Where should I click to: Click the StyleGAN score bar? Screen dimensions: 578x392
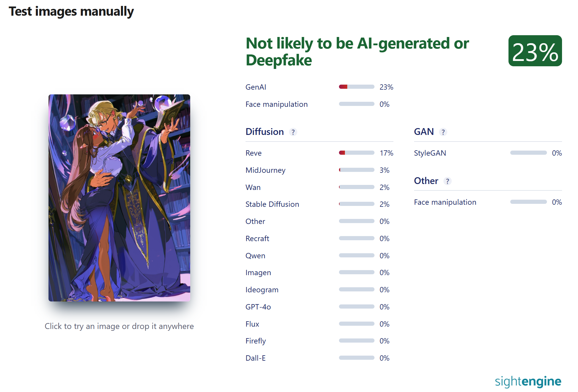point(528,153)
